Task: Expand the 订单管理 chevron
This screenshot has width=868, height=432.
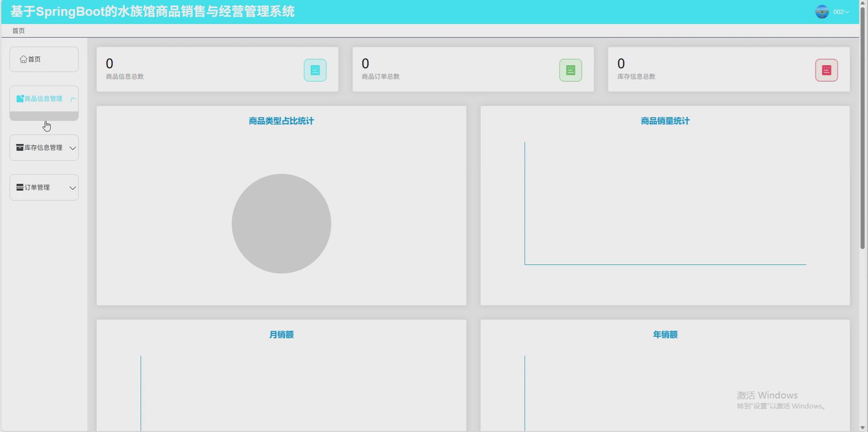Action: pos(72,188)
